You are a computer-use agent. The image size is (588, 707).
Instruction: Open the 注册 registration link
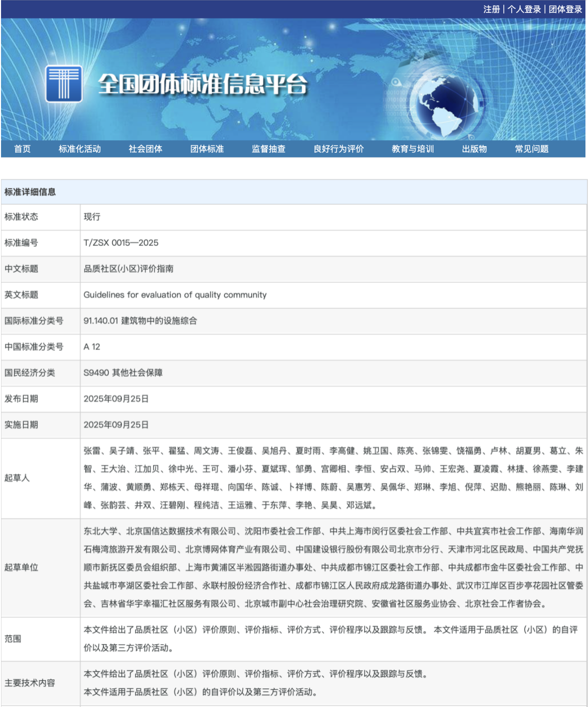point(491,9)
